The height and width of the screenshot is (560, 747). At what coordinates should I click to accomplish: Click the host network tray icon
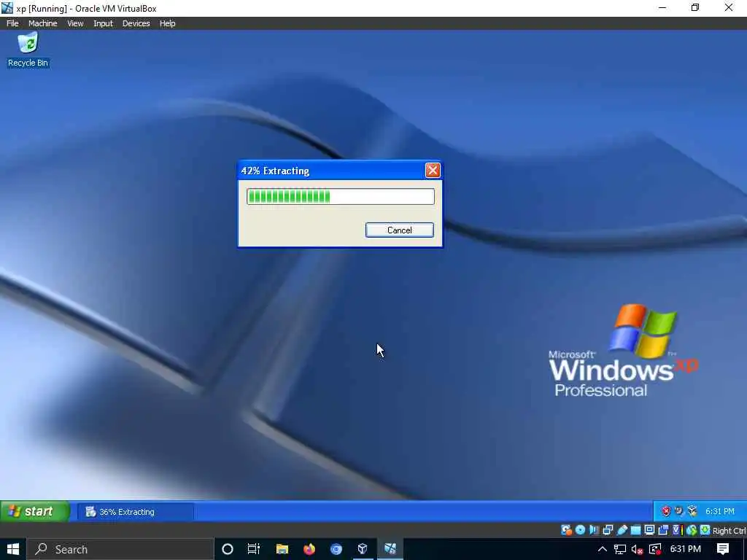pyautogui.click(x=620, y=549)
